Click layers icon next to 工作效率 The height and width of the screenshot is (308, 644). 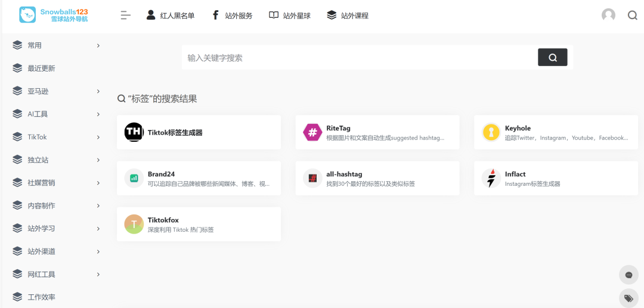[17, 297]
